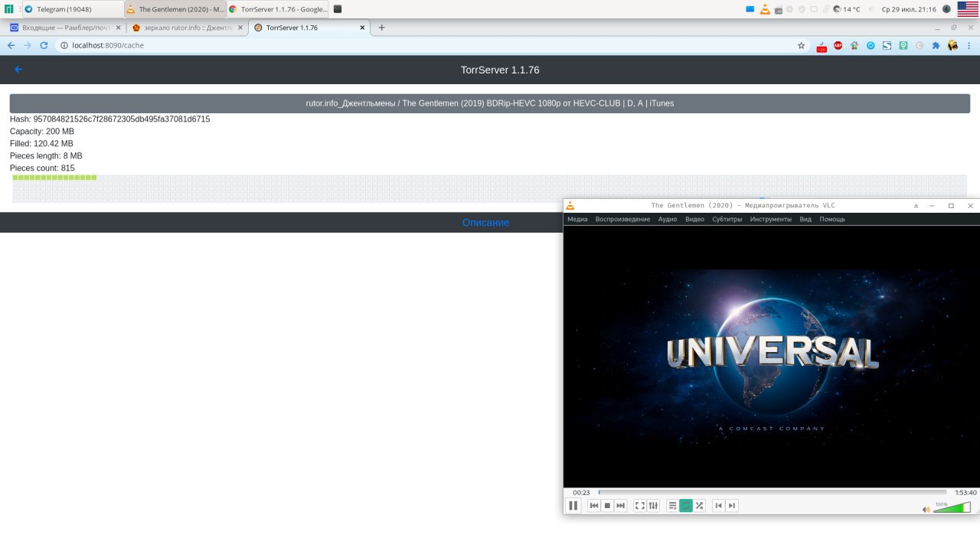980x551 pixels.
Task: Open the browser extensions puzzle icon
Action: 936,45
